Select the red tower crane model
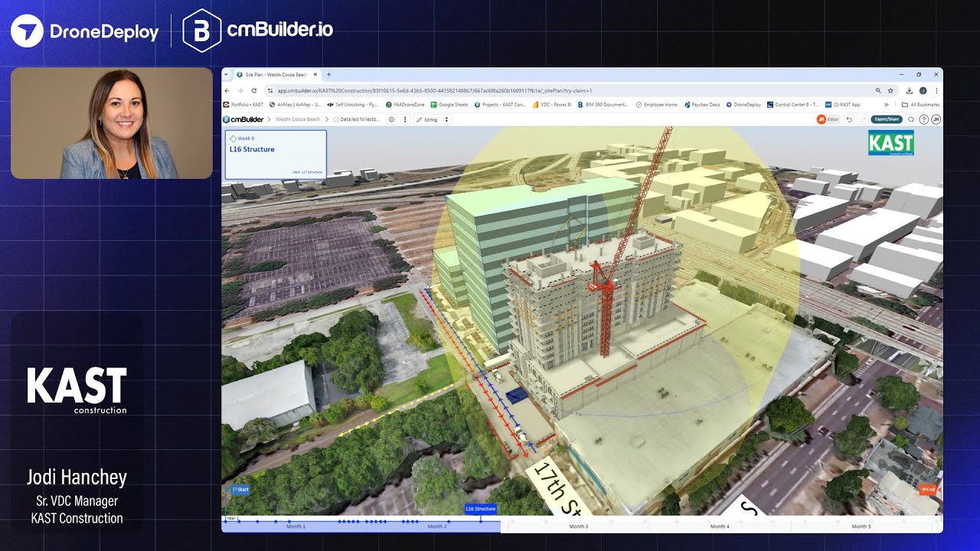This screenshot has width=980, height=551. click(x=609, y=306)
